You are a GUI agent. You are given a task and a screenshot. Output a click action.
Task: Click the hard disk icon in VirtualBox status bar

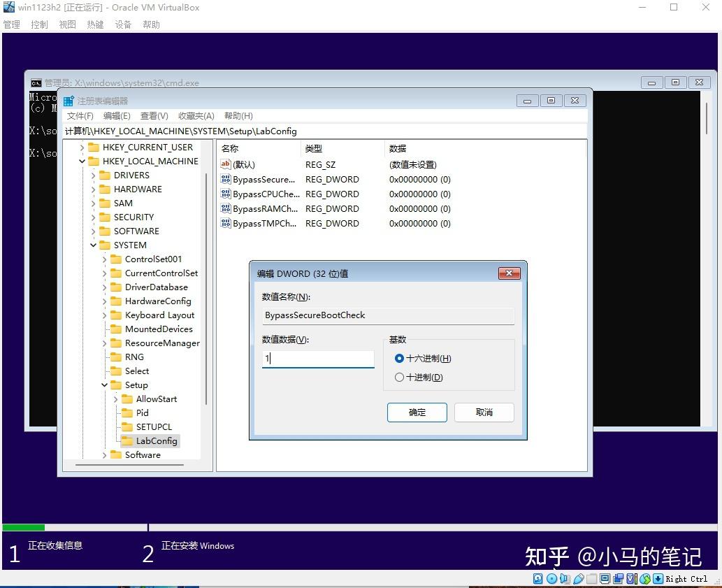537,578
